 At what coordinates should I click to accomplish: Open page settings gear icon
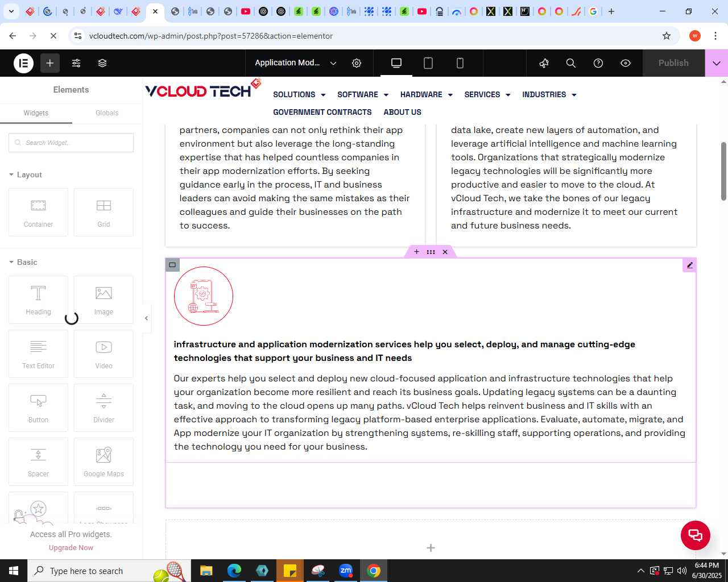tap(357, 63)
